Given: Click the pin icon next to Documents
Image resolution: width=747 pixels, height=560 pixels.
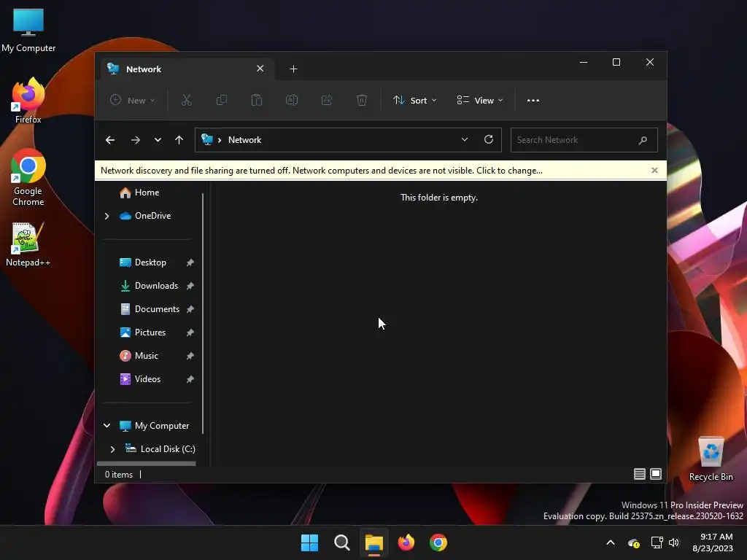Looking at the screenshot, I should click(x=190, y=309).
